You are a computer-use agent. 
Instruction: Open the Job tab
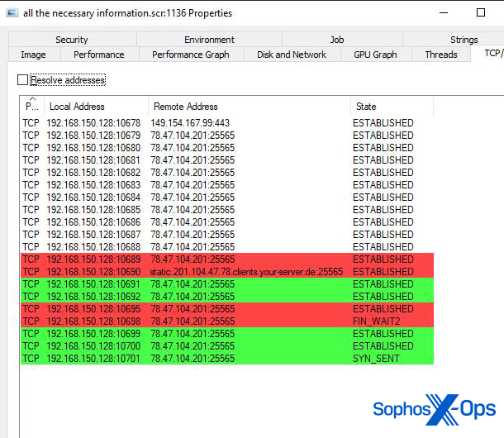point(336,40)
